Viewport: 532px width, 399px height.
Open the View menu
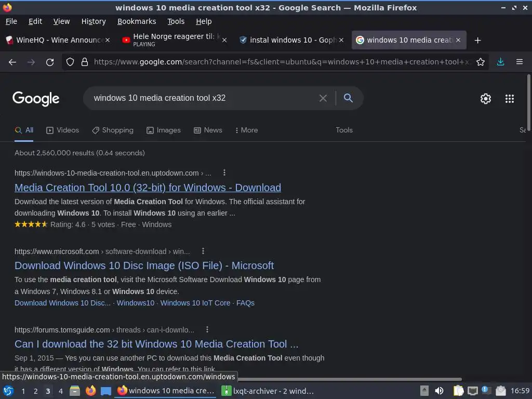(61, 21)
